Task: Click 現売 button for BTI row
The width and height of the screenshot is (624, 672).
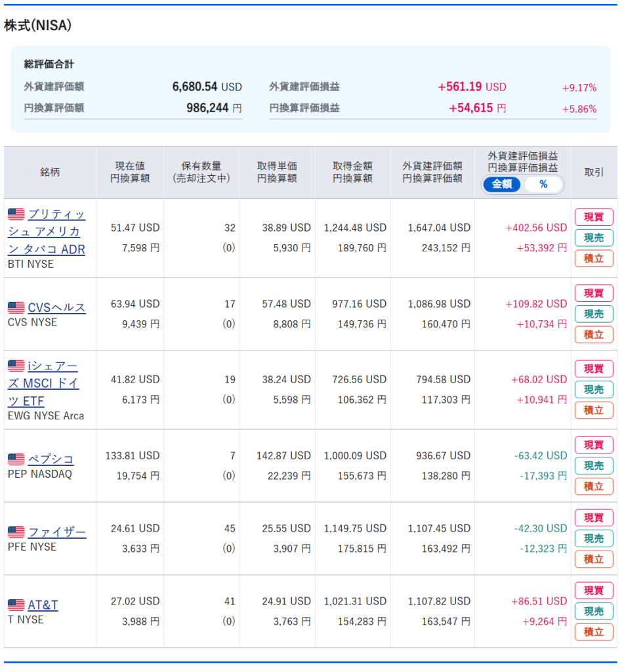Action: tap(594, 238)
